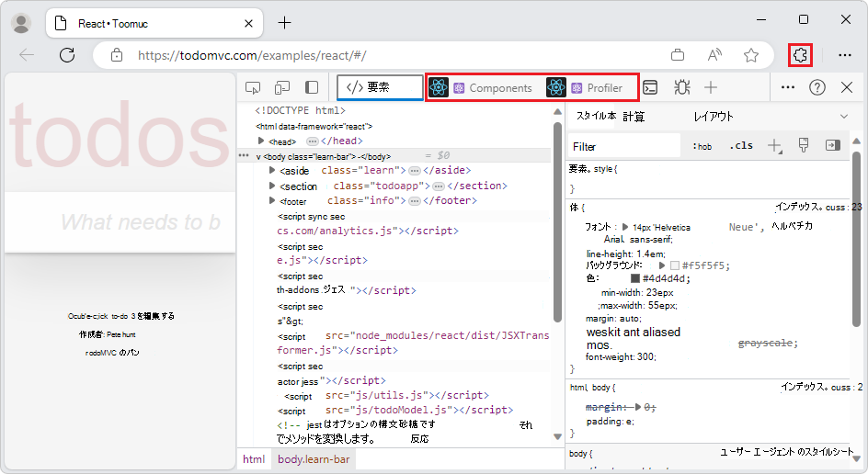
Task: Add this page to favorites star
Action: (750, 55)
